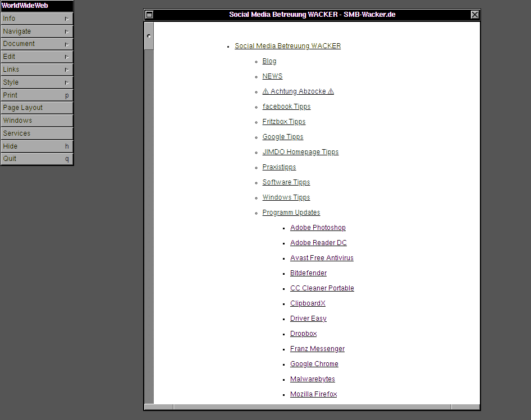Open the Blog link
This screenshot has width=531, height=420.
coord(269,61)
